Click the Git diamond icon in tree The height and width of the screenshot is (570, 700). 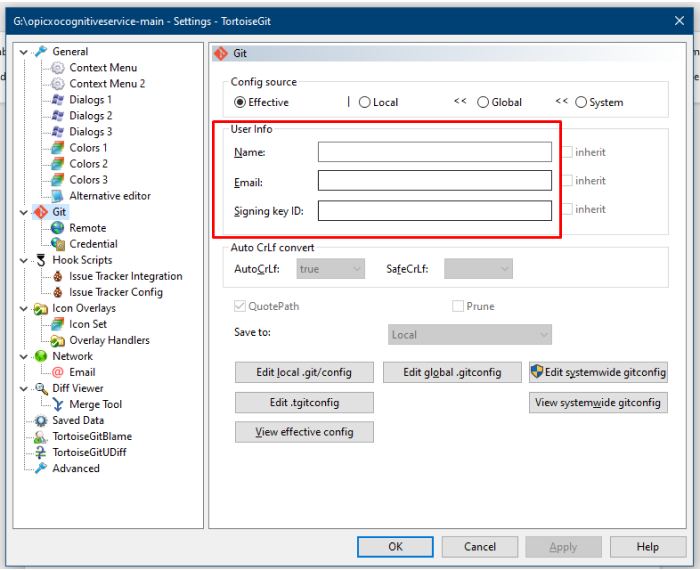coord(41,212)
